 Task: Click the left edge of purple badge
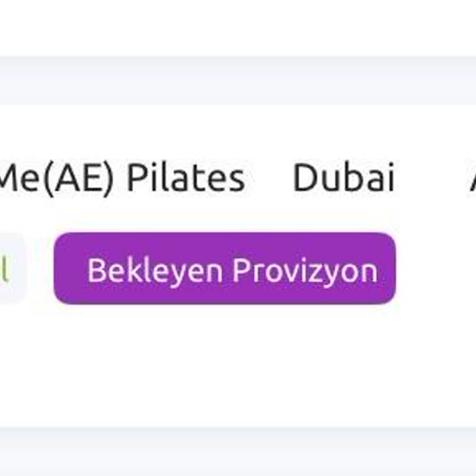(57, 268)
